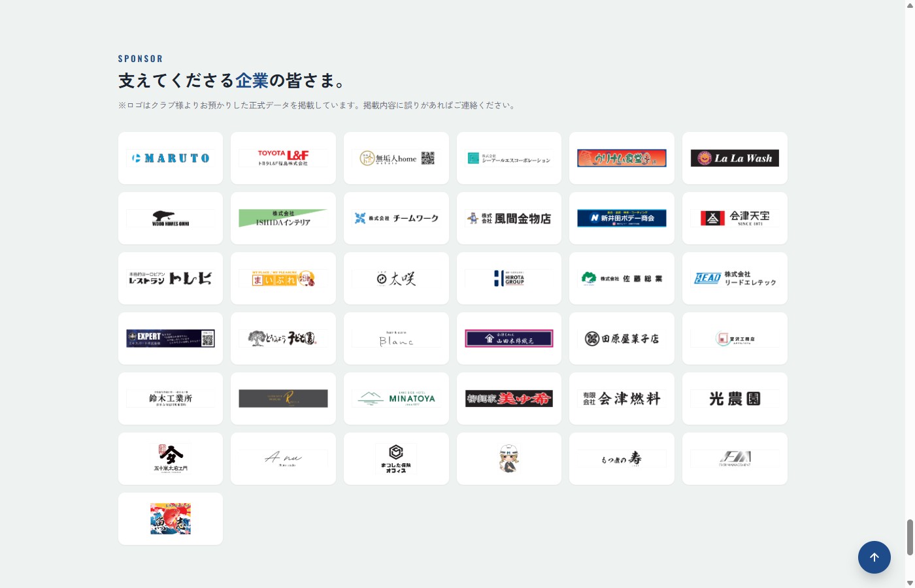Open the ISHIDAインテリア sponsor card
Screen dimensions: 915x588
[283, 218]
